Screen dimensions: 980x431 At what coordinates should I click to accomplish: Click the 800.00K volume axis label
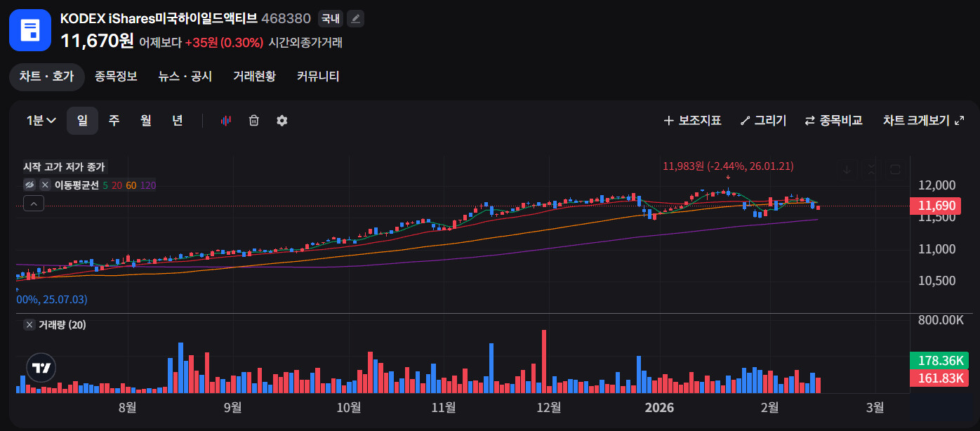click(x=941, y=320)
